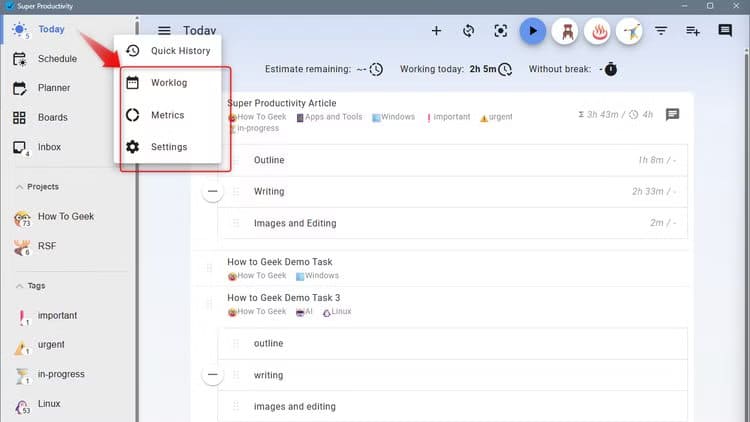Click the 3h 43m / 4h time estimate
The image size is (750, 422).
point(616,115)
